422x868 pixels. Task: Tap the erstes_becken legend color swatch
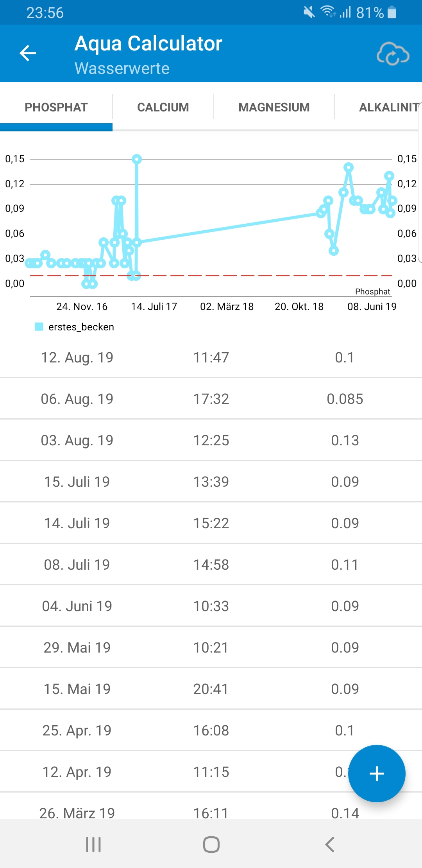tap(39, 326)
